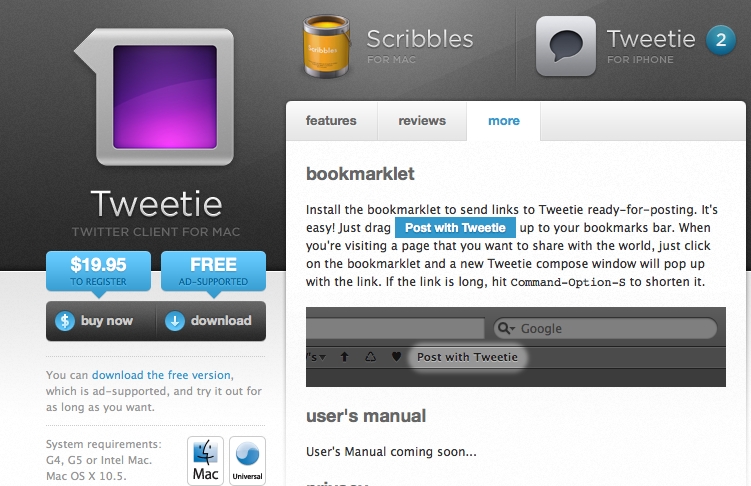The width and height of the screenshot is (751, 486).
Task: Click the download button
Action: pyautogui.click(x=211, y=321)
